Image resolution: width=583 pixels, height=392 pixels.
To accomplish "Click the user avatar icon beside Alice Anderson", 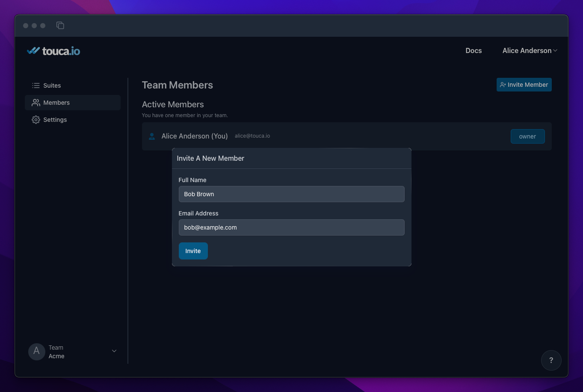I will point(152,136).
